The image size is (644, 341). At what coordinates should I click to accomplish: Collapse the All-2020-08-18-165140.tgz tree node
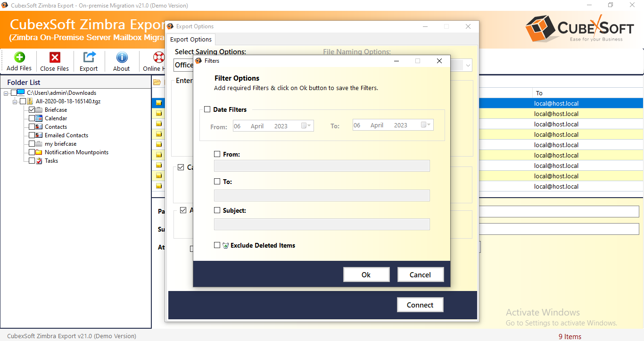pyautogui.click(x=15, y=101)
